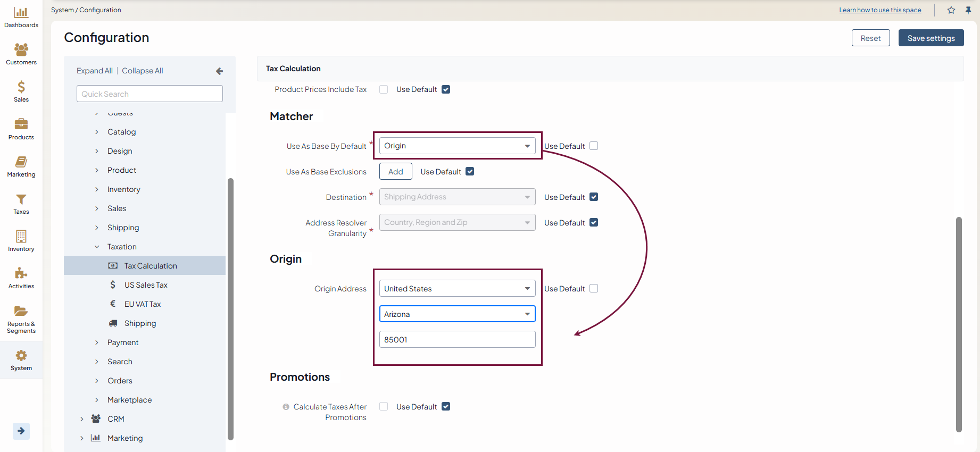Open the Learn how to use this space link
The height and width of the screenshot is (452, 980).
coord(880,10)
